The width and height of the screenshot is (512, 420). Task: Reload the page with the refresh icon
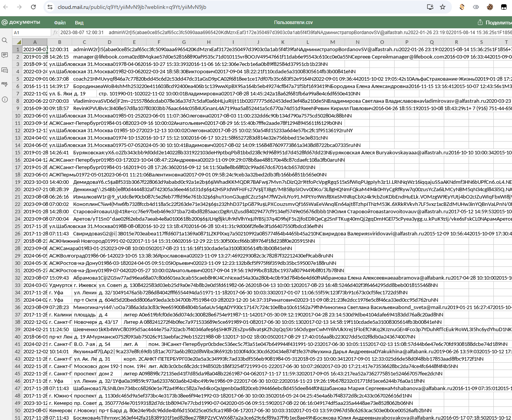(x=33, y=7)
